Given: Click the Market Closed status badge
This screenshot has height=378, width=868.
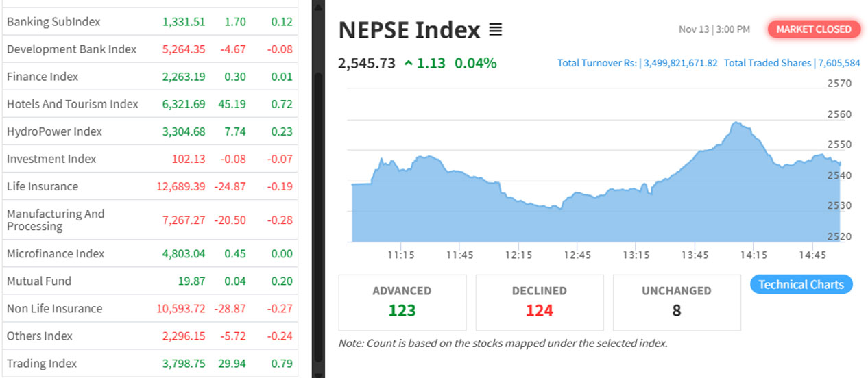Looking at the screenshot, I should pos(814,29).
